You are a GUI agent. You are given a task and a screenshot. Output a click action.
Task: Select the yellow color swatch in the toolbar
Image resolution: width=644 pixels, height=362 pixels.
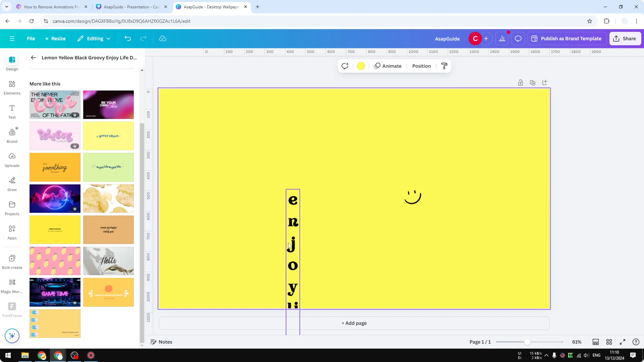click(x=361, y=66)
